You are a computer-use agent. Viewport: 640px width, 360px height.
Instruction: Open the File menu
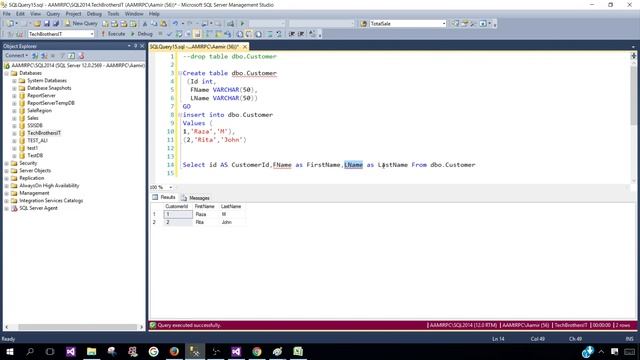click(x=7, y=14)
